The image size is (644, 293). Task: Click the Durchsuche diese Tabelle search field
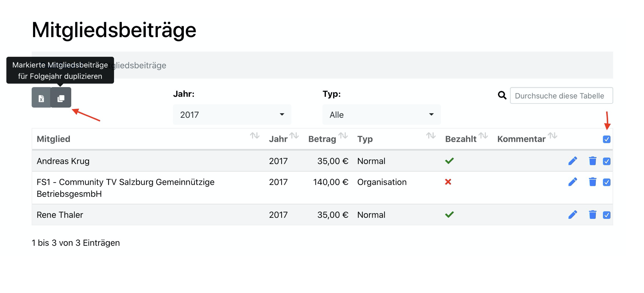tap(561, 96)
